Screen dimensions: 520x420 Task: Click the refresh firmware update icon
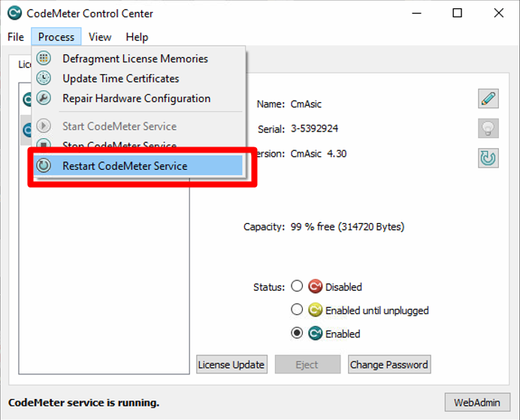488,158
